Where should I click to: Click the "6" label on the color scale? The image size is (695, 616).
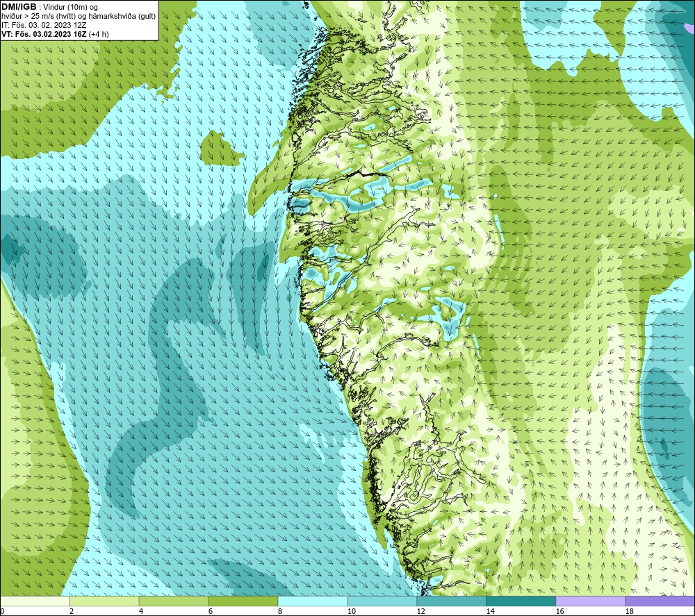[211, 612]
